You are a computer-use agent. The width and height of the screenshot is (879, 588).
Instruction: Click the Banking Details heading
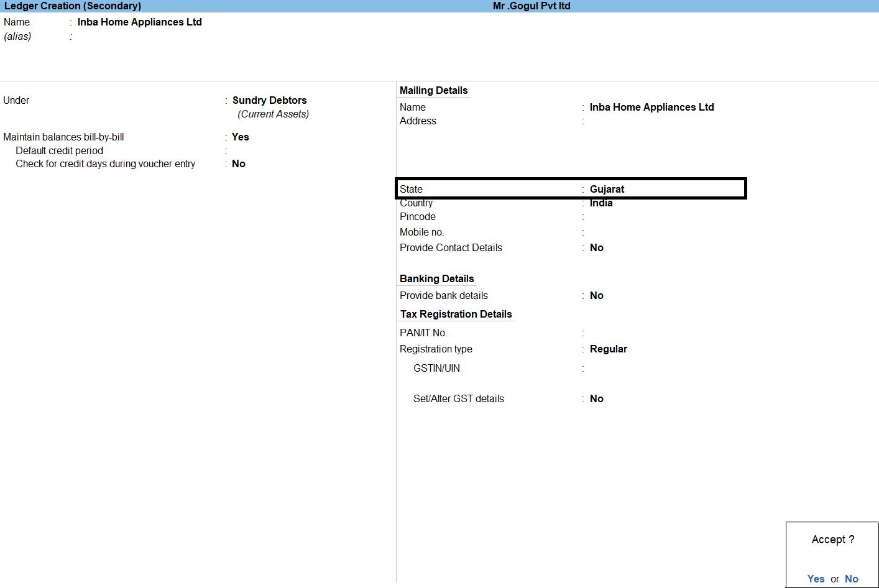tap(436, 278)
